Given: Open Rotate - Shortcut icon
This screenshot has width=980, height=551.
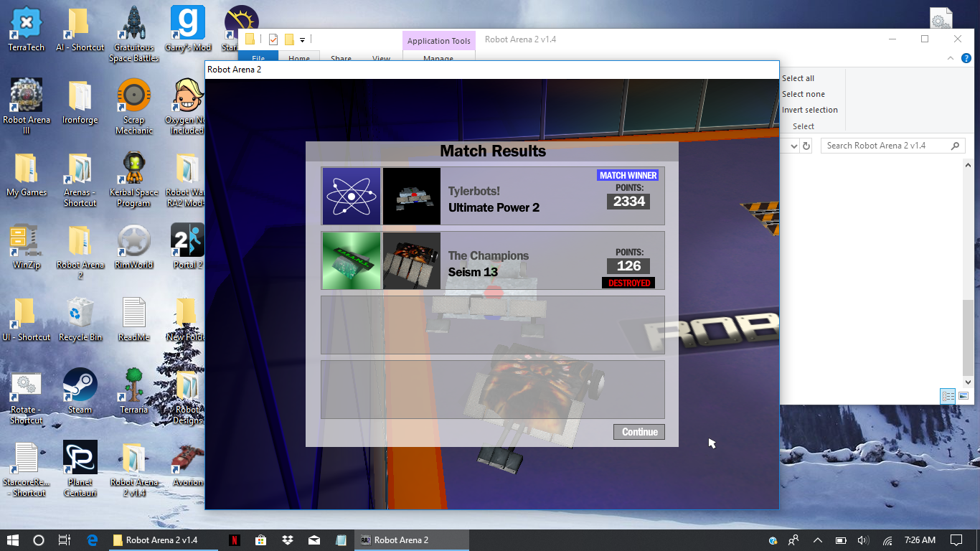Looking at the screenshot, I should click(26, 396).
